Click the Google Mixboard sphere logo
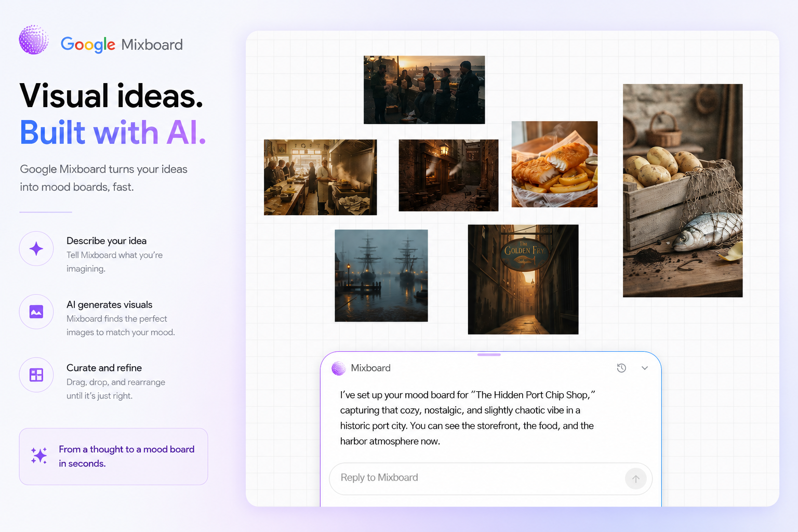 point(34,40)
